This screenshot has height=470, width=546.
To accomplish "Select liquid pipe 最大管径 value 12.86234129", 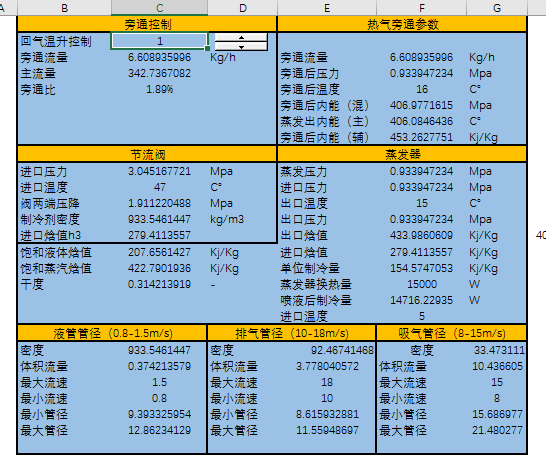I will coord(159,430).
